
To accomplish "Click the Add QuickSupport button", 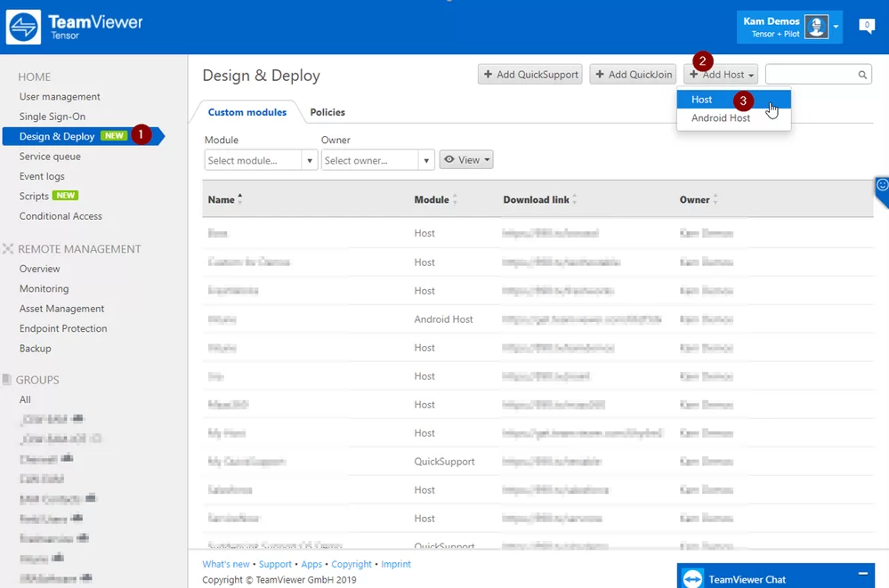I will point(529,74).
